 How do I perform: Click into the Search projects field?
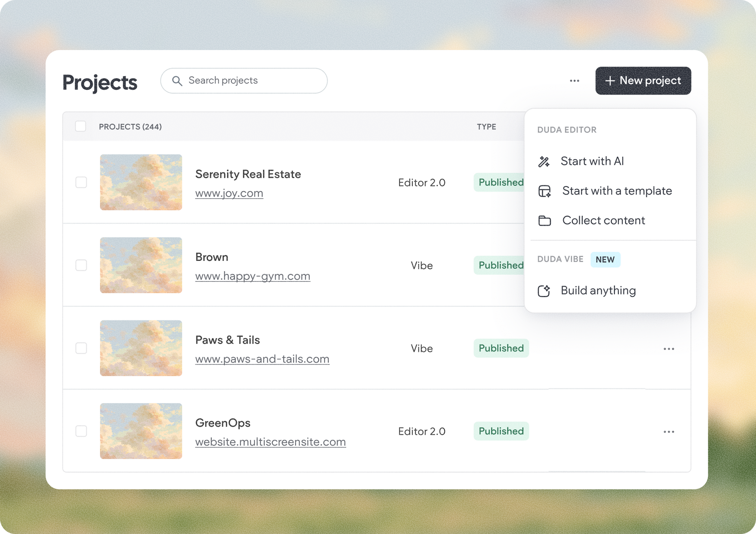click(x=244, y=81)
